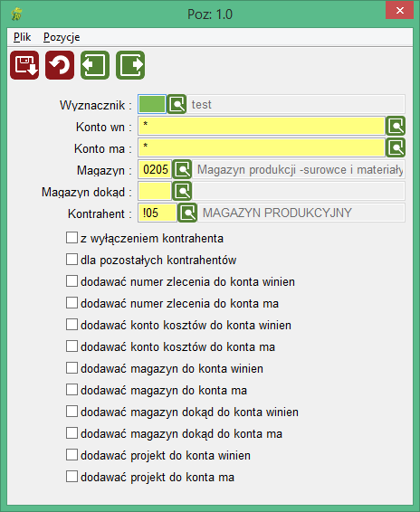Image resolution: width=420 pixels, height=512 pixels.
Task: Open the Plik menu
Action: (x=23, y=37)
